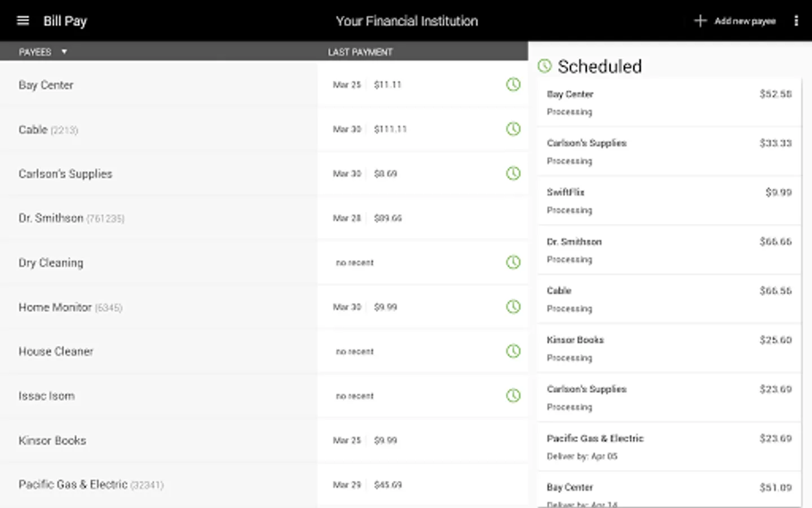Open the hamburger navigation menu

[23, 21]
